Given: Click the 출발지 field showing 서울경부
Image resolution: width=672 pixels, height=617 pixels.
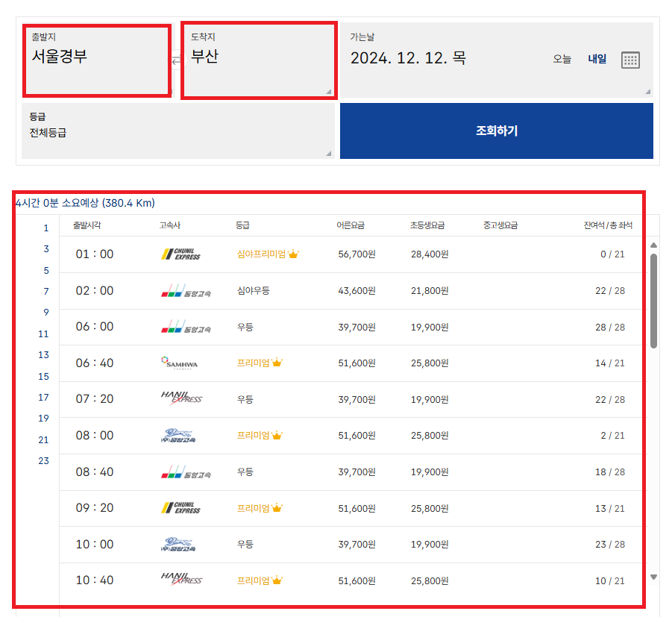Looking at the screenshot, I should [97, 60].
